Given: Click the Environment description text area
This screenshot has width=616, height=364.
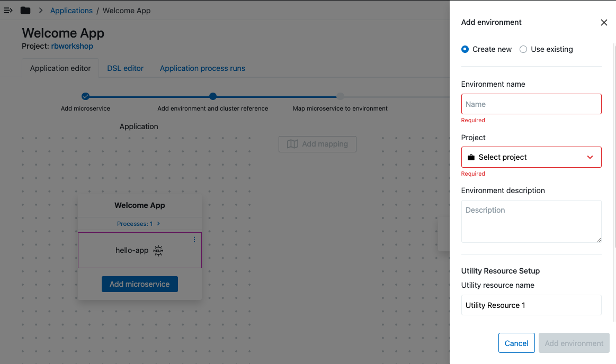Looking at the screenshot, I should [531, 221].
